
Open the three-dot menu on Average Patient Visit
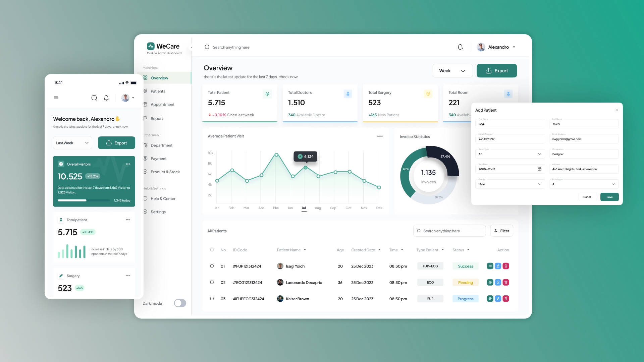click(380, 136)
